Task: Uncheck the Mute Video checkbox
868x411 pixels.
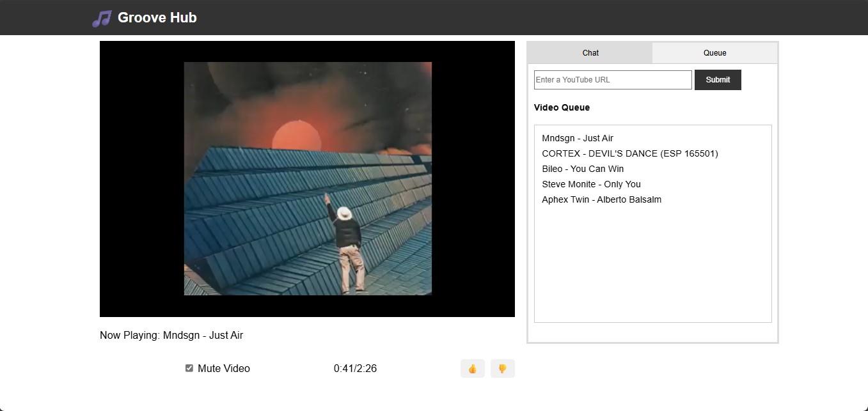Action: pos(189,368)
